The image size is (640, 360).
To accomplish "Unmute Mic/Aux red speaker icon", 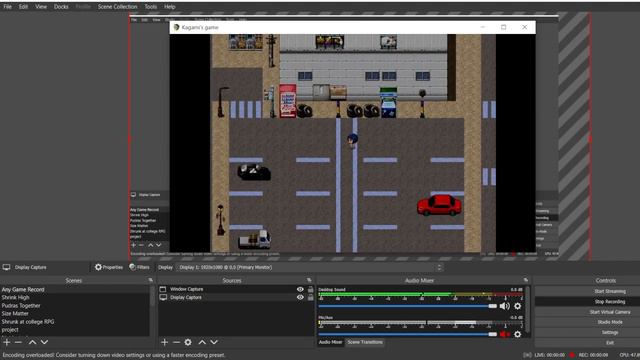I will (505, 334).
